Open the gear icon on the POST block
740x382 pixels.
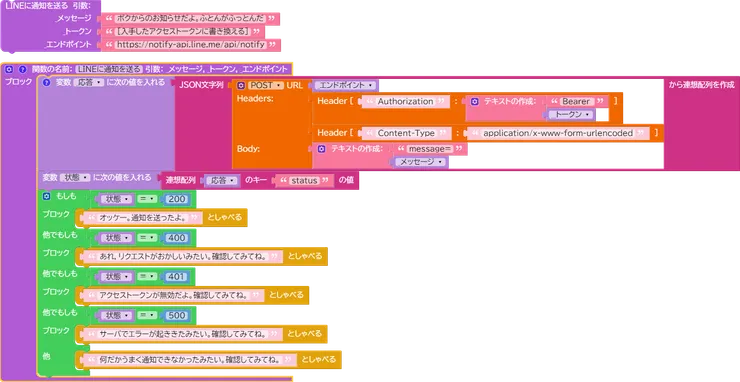tap(241, 85)
